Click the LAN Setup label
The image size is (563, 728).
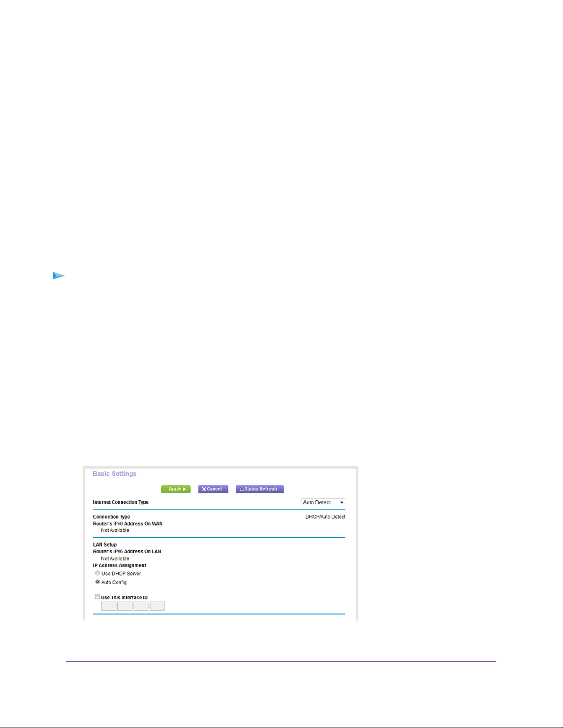[x=105, y=545]
